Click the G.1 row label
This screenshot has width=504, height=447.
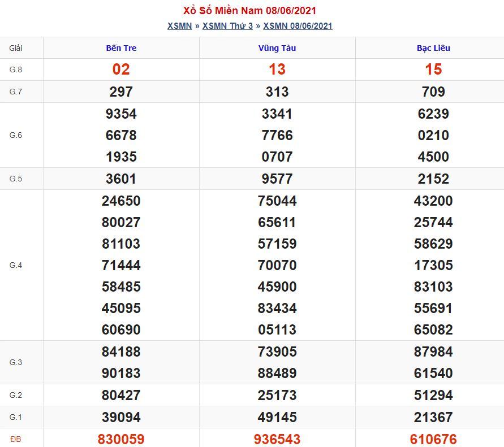pyautogui.click(x=16, y=417)
